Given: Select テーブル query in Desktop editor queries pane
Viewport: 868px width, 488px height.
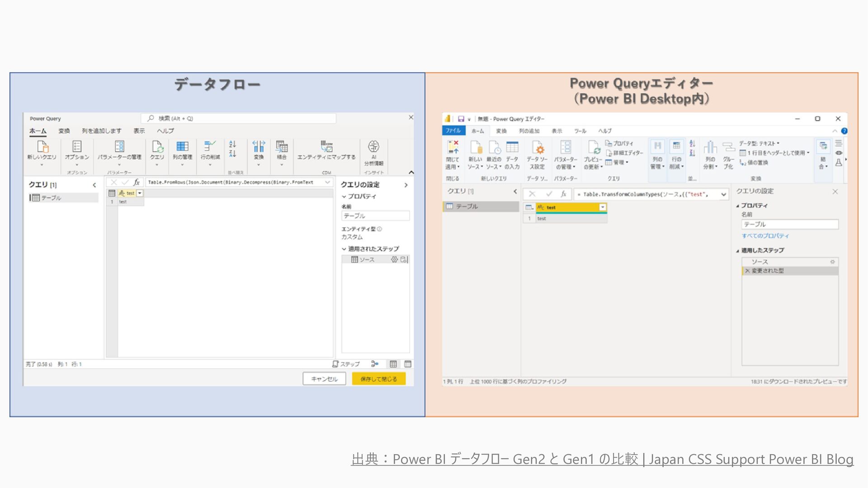Looking at the screenshot, I should 481,206.
